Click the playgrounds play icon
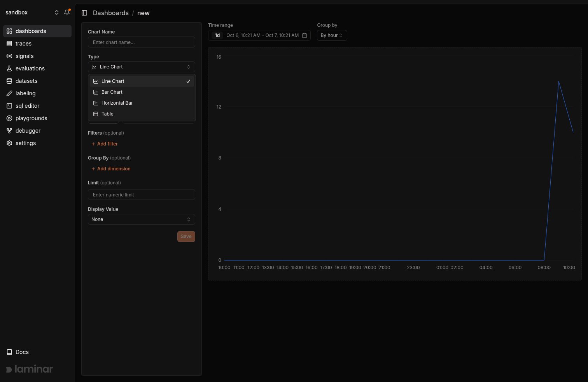This screenshot has width=588, height=382. pos(9,118)
